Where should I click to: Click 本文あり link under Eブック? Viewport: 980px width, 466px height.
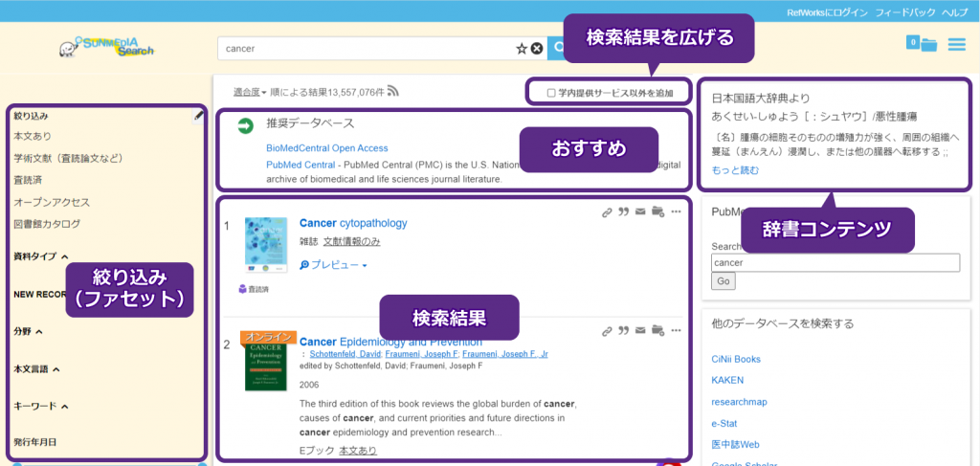click(358, 451)
